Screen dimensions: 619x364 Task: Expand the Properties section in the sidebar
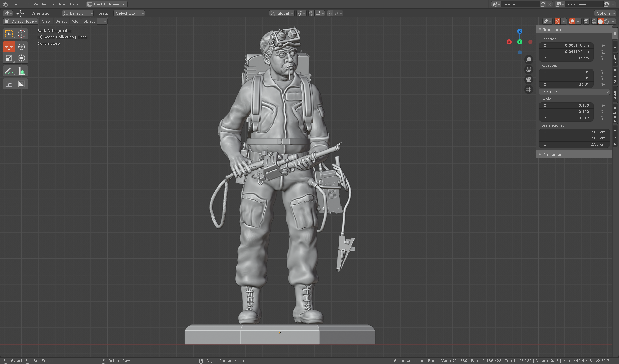tap(552, 154)
